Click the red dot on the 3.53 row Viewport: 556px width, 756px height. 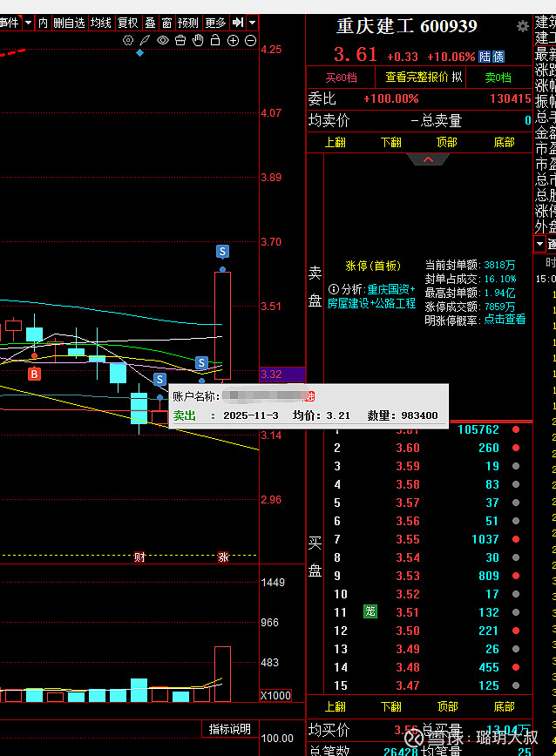[x=516, y=576]
